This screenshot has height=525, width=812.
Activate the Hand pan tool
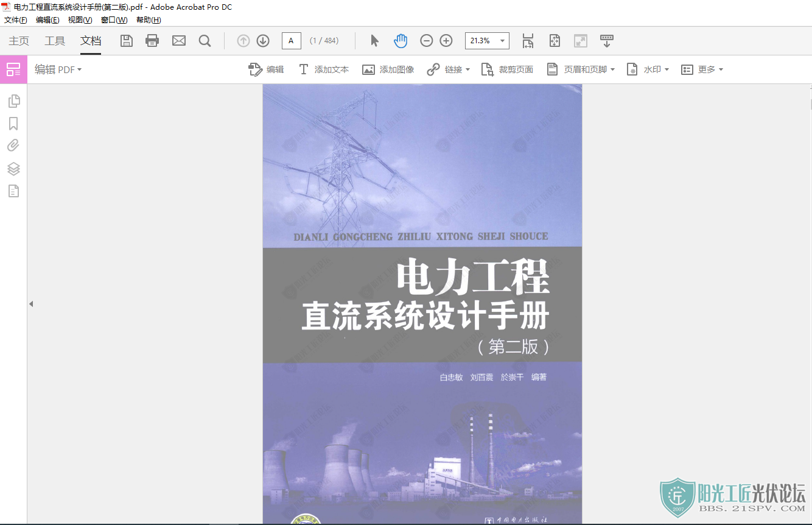point(401,41)
